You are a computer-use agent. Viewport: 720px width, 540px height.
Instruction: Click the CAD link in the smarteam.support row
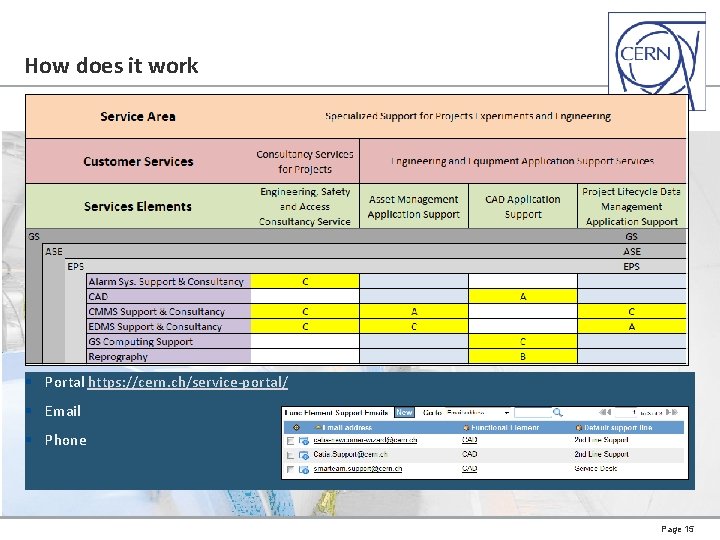[x=469, y=468]
